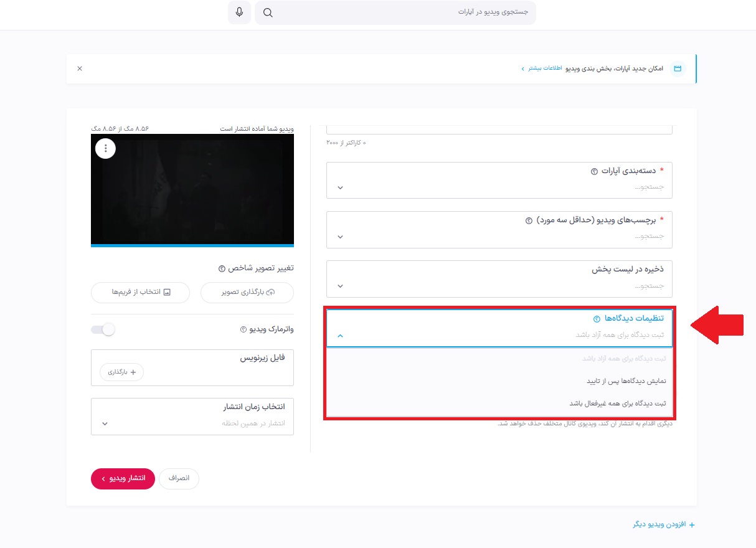The image size is (756, 548).
Task: Click help icon next to 'تغییر تصویر شاخص'
Action: [x=221, y=269]
